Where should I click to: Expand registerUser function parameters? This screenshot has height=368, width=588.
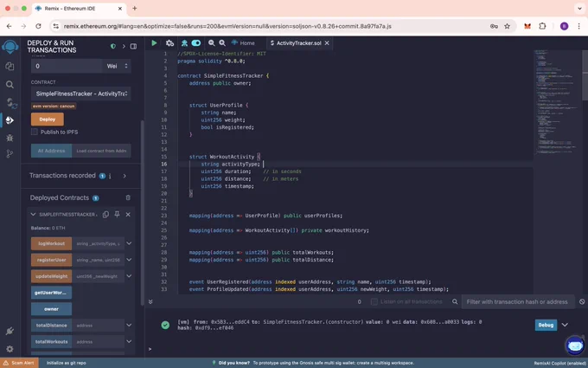129,260
